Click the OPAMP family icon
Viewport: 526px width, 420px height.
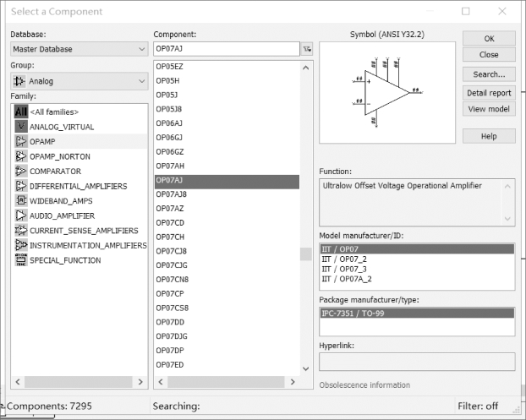coord(21,141)
